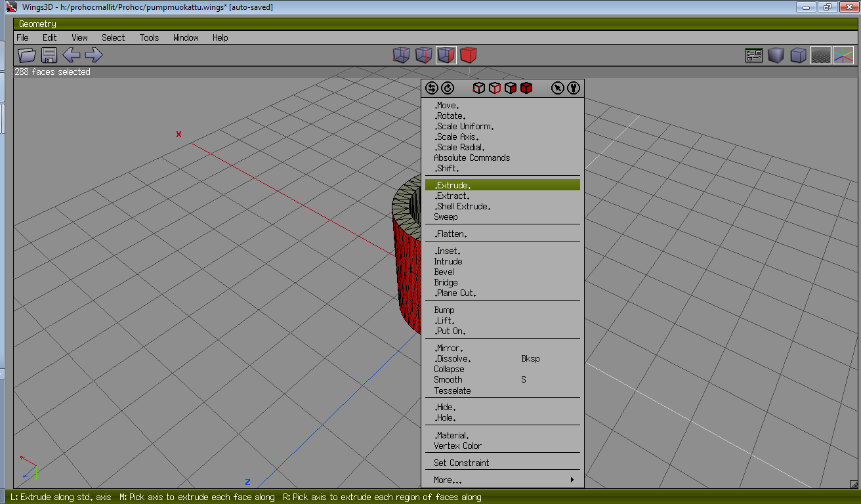
Task: Toggle orthographic/perspective cube icon
Action: (x=798, y=56)
